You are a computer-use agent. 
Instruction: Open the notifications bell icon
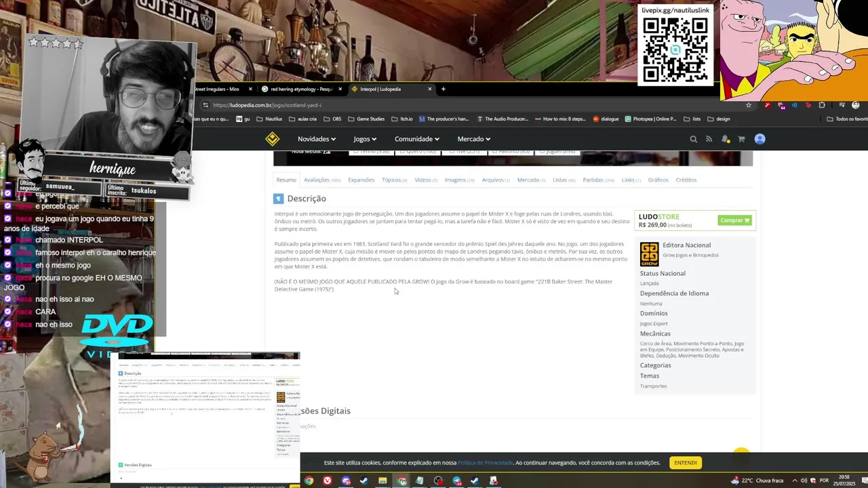[725, 139]
